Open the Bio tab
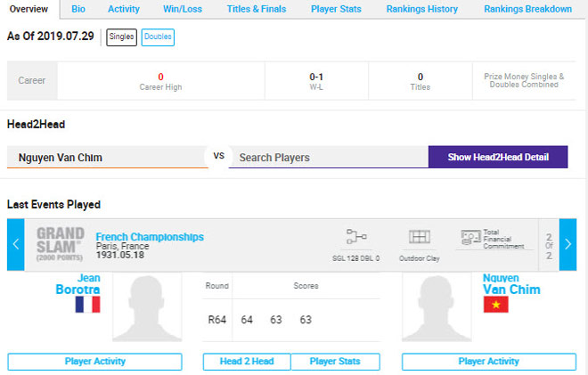Screen dimensions: 588x375 coord(78,9)
